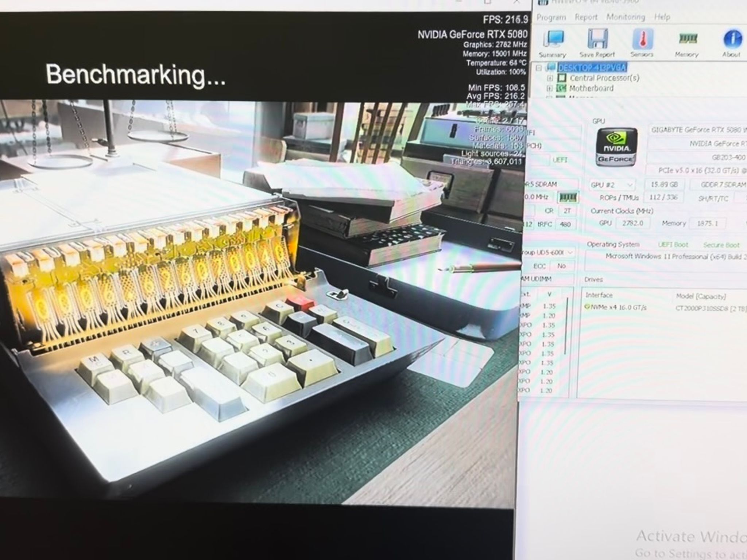Expand the Central Processor(s) tree node
The height and width of the screenshot is (560, 747).
click(x=550, y=78)
